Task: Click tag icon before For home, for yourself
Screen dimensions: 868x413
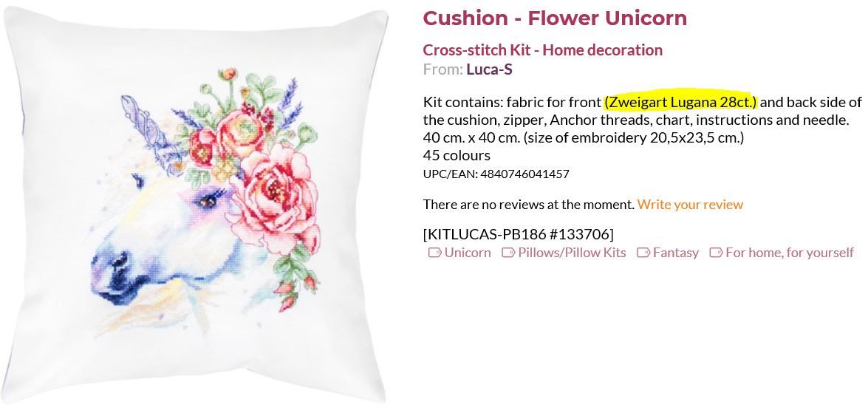Action: click(x=716, y=253)
